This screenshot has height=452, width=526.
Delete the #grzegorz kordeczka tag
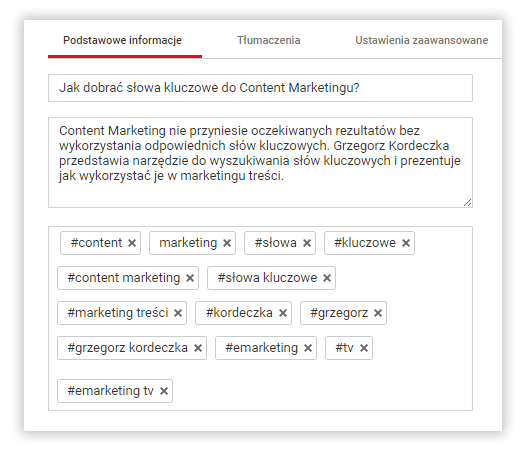[198, 348]
